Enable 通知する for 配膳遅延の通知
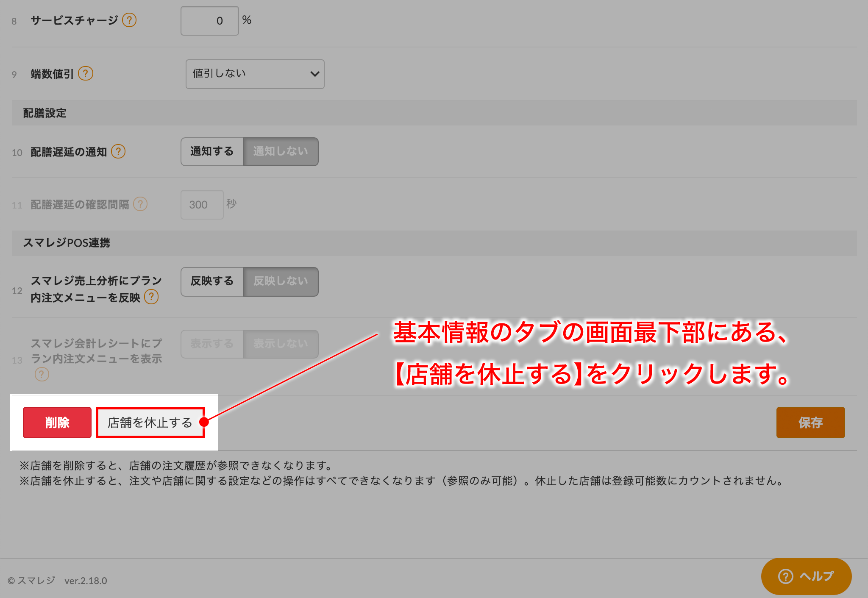Image resolution: width=868 pixels, height=598 pixels. pyautogui.click(x=212, y=152)
